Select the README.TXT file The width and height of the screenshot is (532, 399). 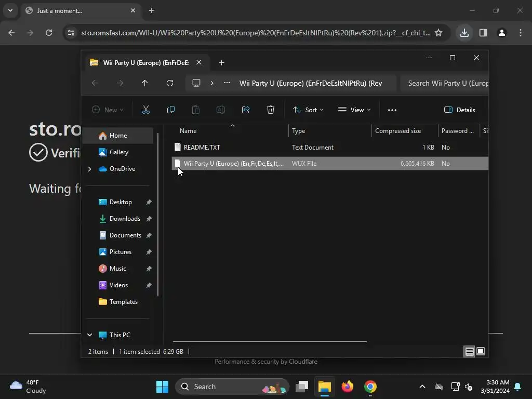tap(202, 147)
